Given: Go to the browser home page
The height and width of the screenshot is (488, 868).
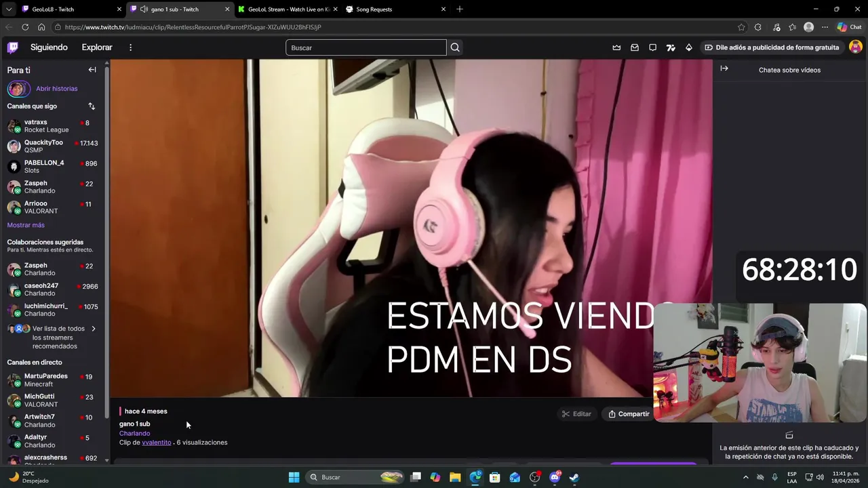Looking at the screenshot, I should 41,27.
